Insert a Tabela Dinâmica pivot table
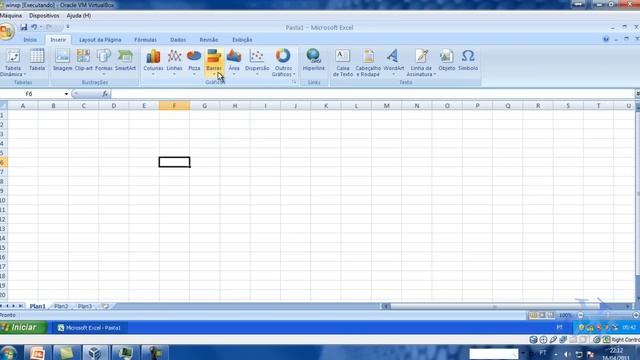Screen dimensions: 640x360 (x=13, y=62)
